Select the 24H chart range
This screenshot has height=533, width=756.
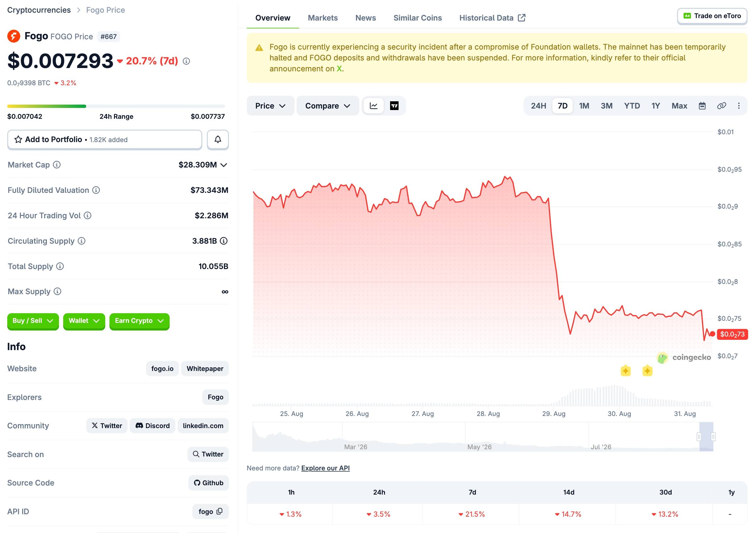(538, 106)
